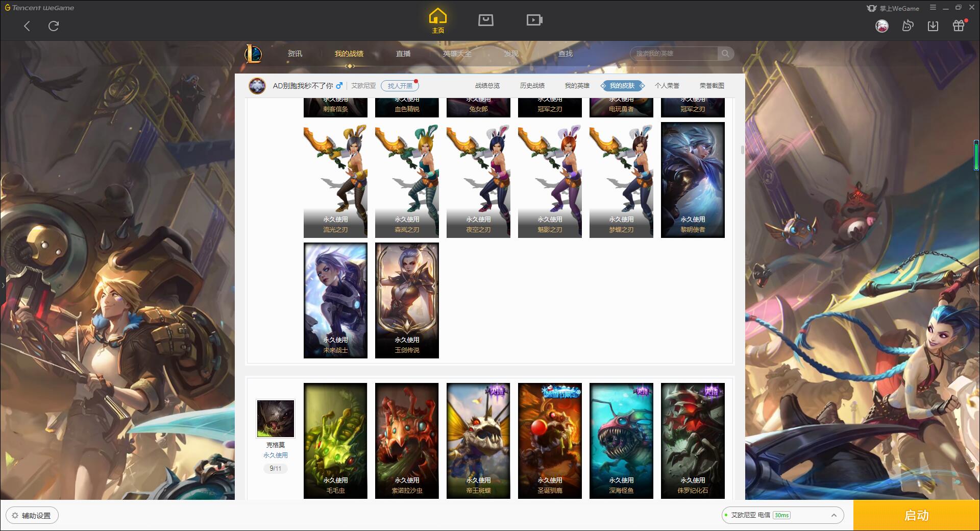Click the skin list scrollbar handle

click(x=742, y=150)
